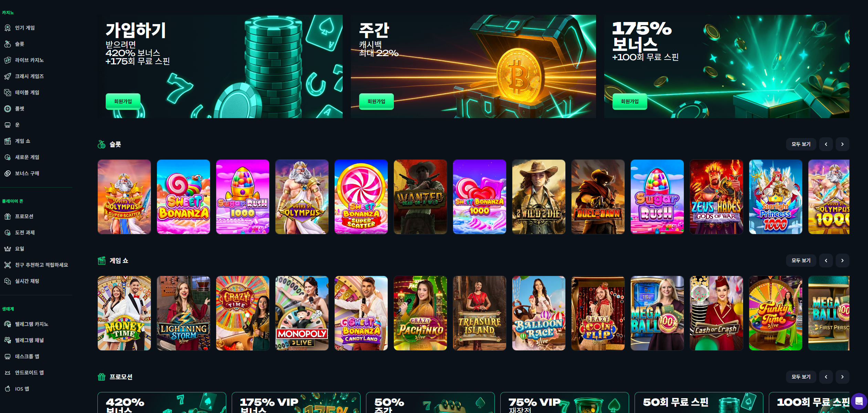Select 테이블 게임 in sidebar menu
This screenshot has height=413, width=868.
pos(27,93)
